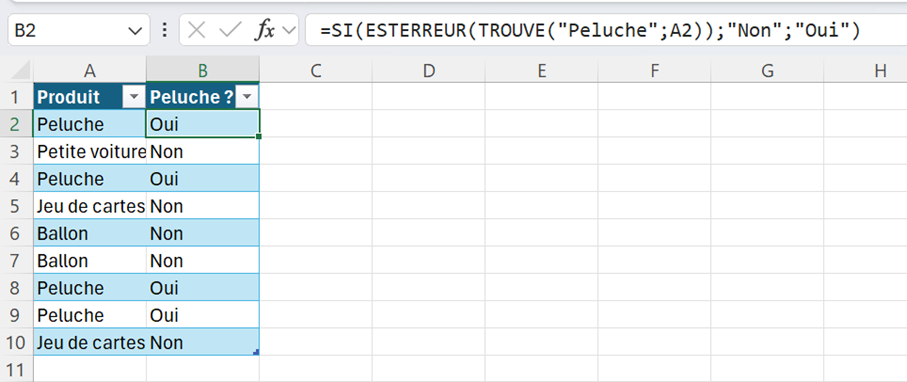Viewport: 907px width, 382px height.
Task: Select cell B10 showing Non
Action: coord(203,343)
